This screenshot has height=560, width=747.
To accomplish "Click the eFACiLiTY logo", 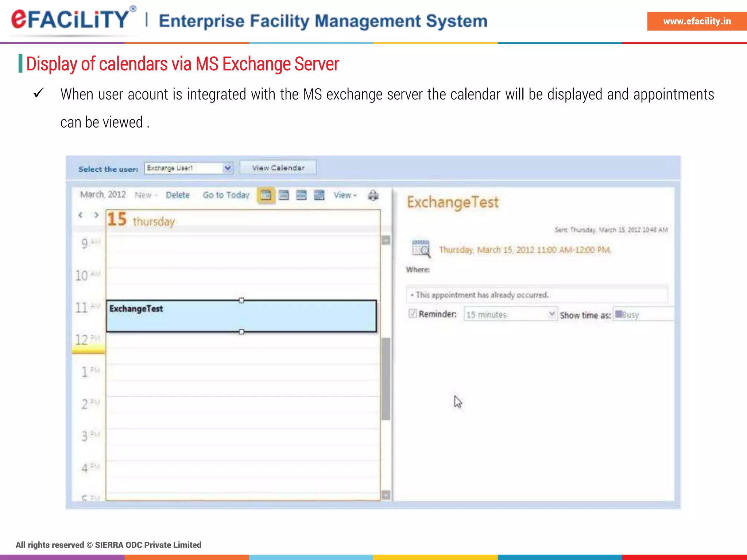I will (x=73, y=19).
